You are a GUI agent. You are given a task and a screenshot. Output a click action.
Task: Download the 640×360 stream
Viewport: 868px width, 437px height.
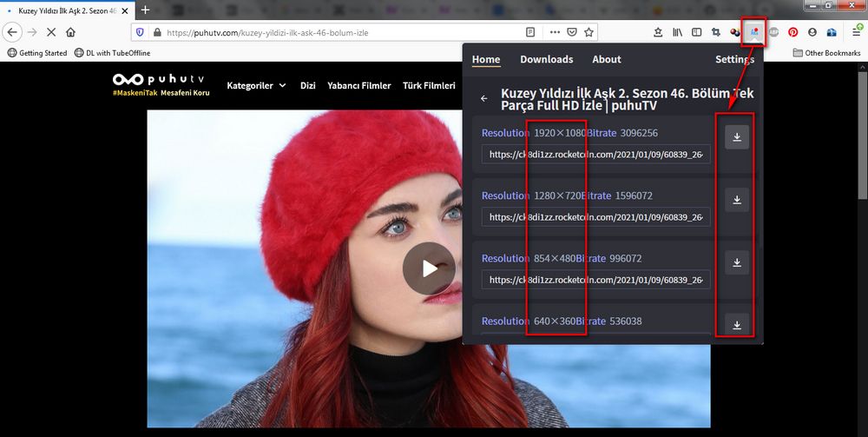click(x=737, y=325)
